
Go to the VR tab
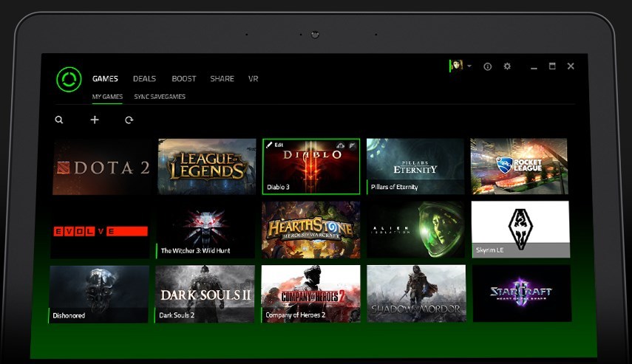tap(253, 79)
